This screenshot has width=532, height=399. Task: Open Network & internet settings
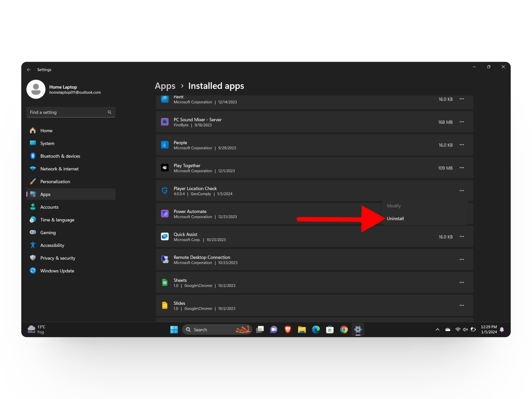(59, 169)
